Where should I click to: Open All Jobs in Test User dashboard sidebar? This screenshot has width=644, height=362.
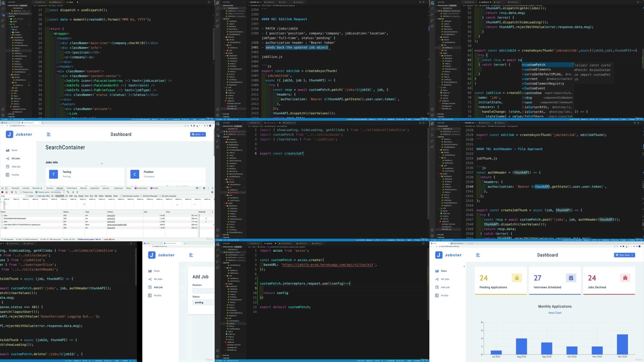[445, 279]
